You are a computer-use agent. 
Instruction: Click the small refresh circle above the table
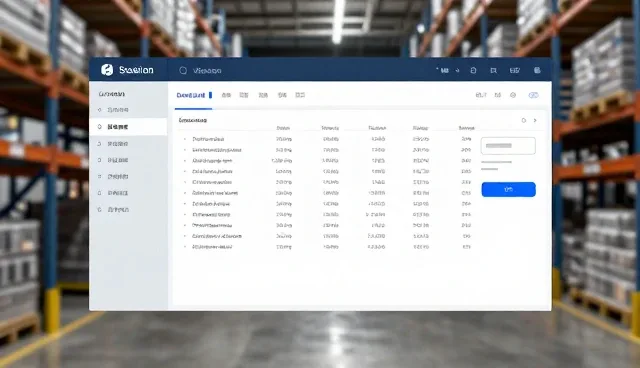click(x=524, y=120)
